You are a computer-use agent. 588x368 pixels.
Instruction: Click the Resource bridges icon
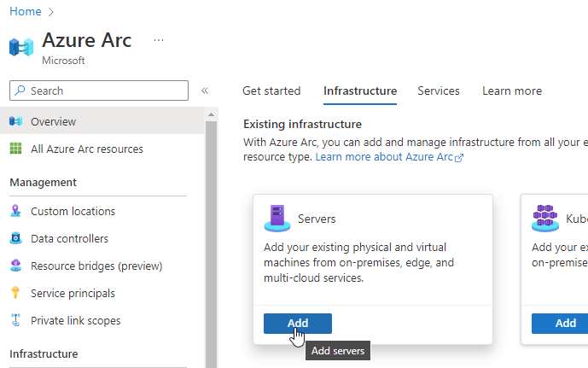pyautogui.click(x=15, y=266)
